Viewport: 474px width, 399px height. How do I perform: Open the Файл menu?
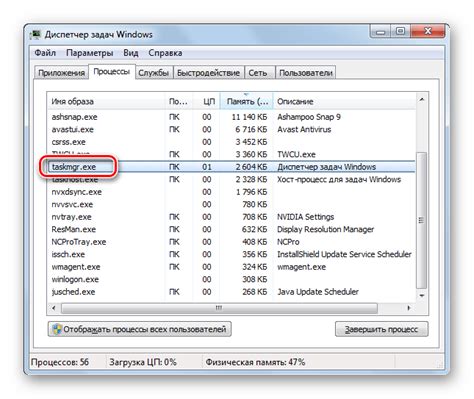pos(45,53)
